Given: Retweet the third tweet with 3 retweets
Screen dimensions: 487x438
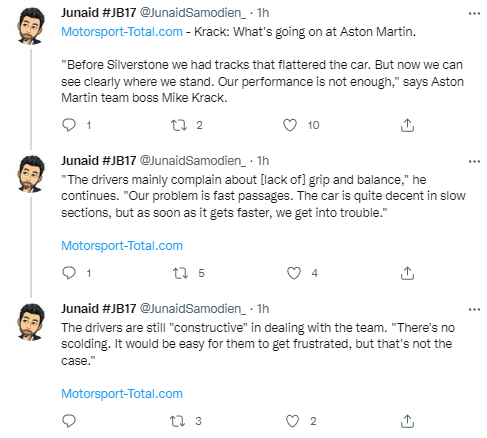Looking at the screenshot, I should 177,421.
